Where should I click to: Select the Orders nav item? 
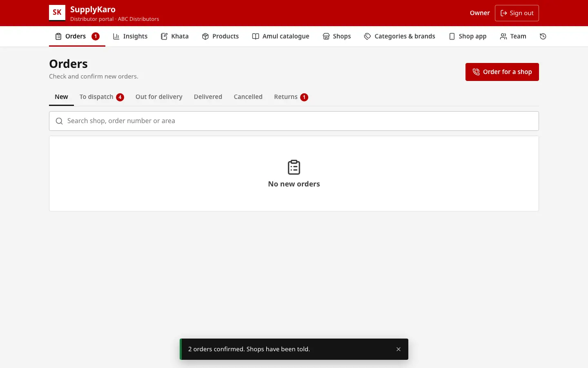click(77, 36)
